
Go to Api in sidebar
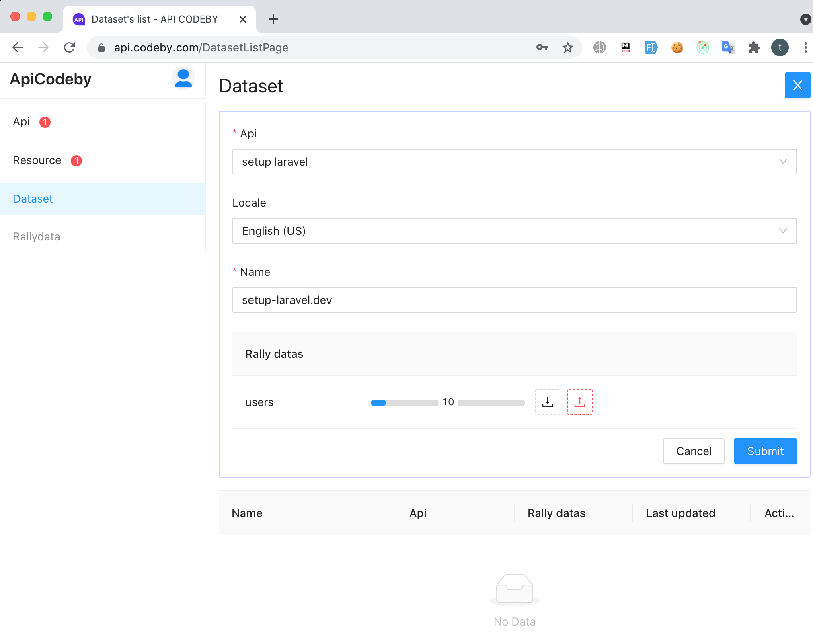point(22,122)
